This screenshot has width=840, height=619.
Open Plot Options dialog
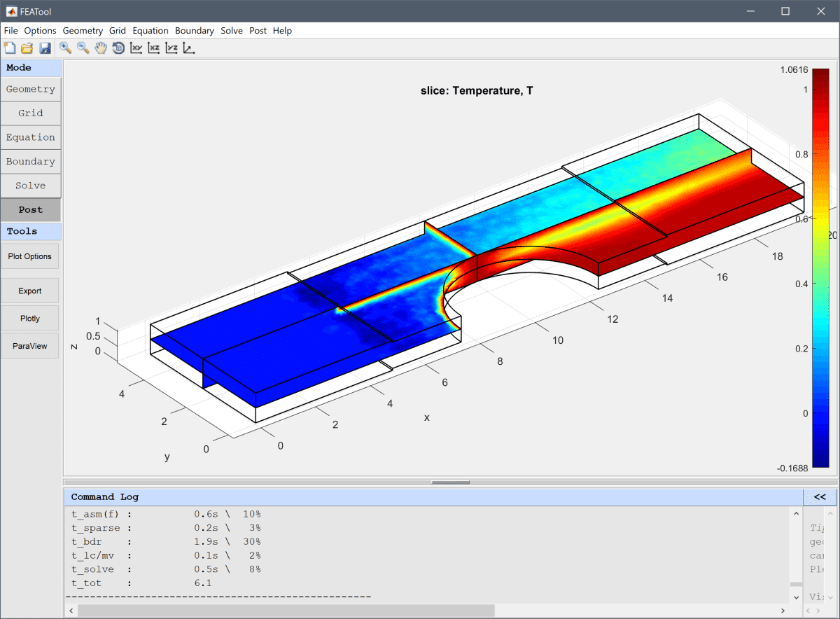pos(30,256)
